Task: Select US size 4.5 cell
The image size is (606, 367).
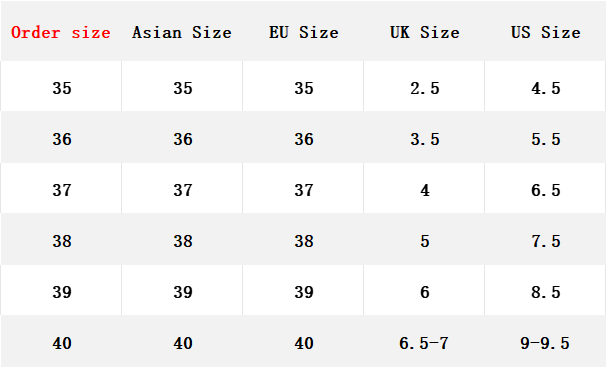Action: click(546, 88)
